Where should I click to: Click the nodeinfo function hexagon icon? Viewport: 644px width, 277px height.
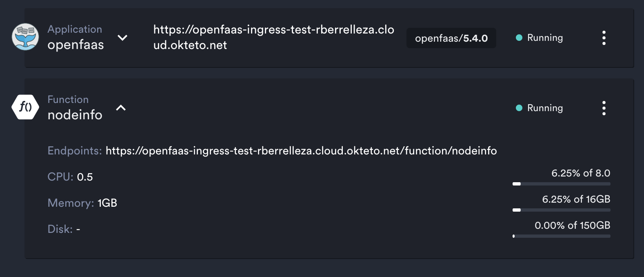pyautogui.click(x=25, y=107)
